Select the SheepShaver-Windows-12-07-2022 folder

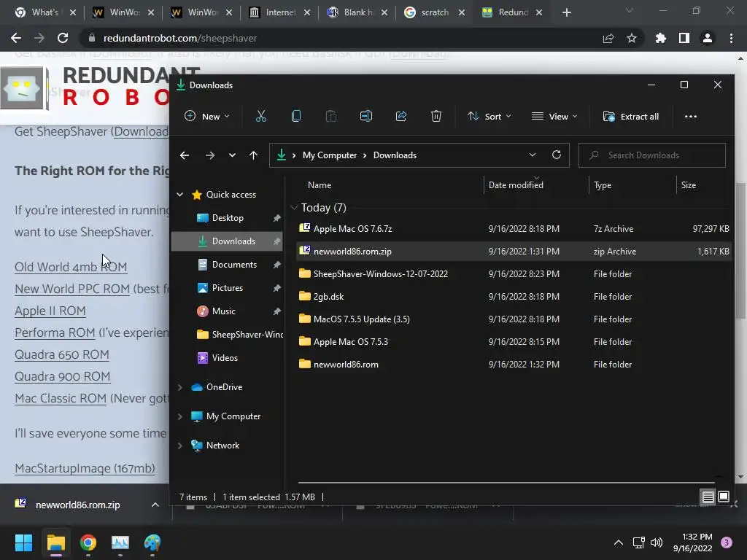(x=514, y=274)
